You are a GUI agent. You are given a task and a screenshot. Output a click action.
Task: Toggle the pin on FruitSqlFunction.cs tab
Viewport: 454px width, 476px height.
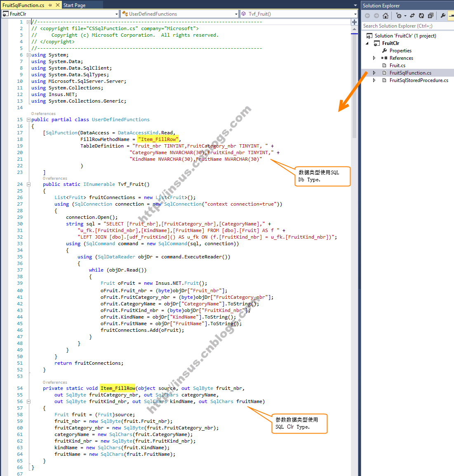click(50, 5)
